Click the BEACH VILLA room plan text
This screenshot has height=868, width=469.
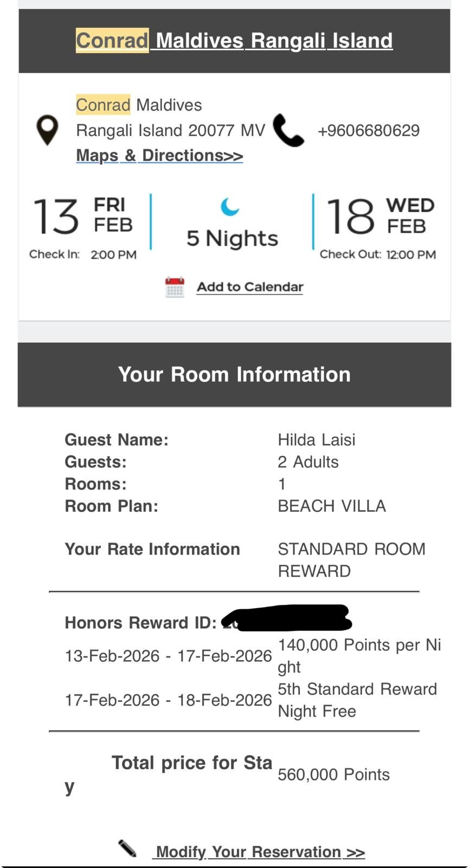pyautogui.click(x=332, y=506)
